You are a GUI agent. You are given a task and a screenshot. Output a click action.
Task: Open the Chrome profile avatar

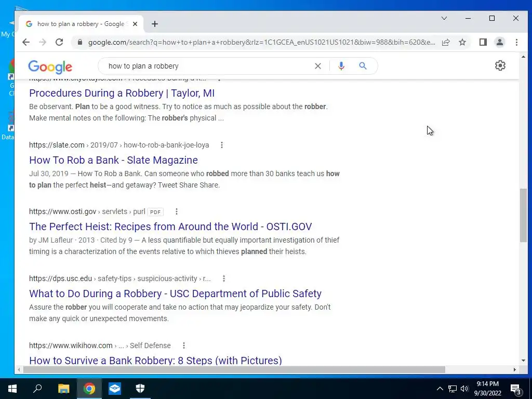click(x=500, y=42)
